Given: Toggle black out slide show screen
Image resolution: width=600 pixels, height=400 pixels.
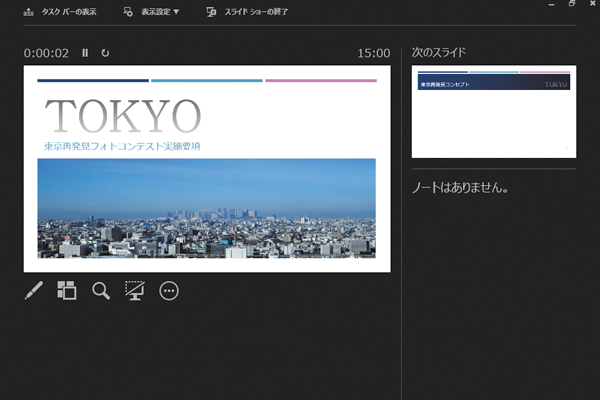Looking at the screenshot, I should 135,291.
